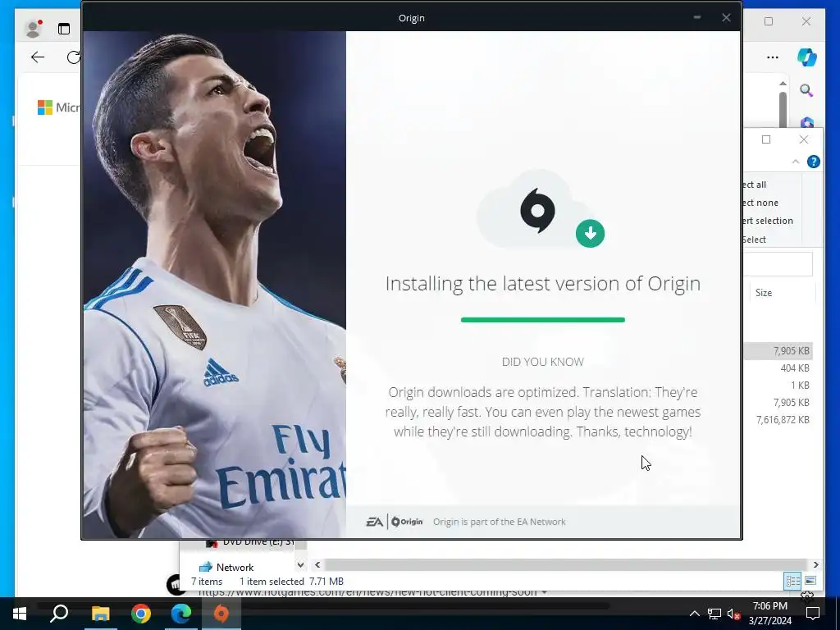Click the Origin download cloud icon

click(x=537, y=209)
